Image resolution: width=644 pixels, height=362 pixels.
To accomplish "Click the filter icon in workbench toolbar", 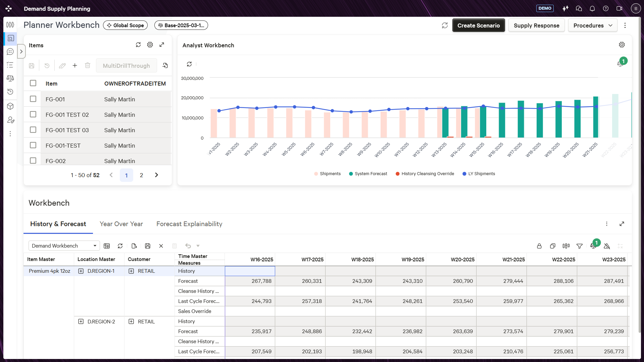I will pyautogui.click(x=579, y=246).
